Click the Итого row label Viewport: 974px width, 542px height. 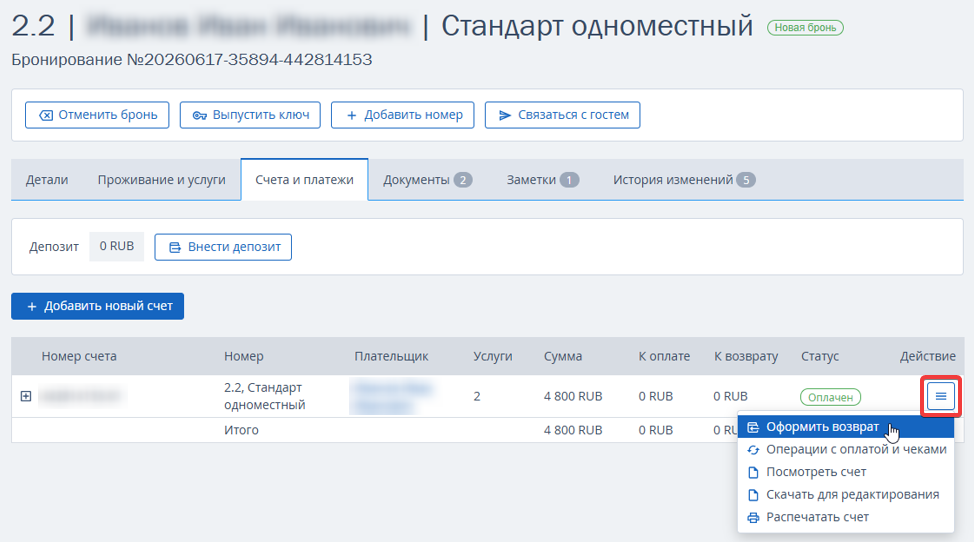pyautogui.click(x=241, y=430)
